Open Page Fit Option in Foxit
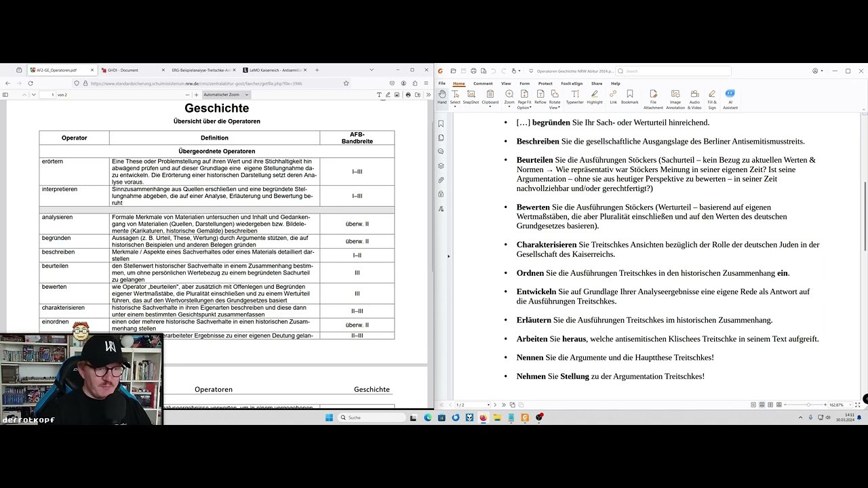Screen dimensions: 868x488 [524, 100]
